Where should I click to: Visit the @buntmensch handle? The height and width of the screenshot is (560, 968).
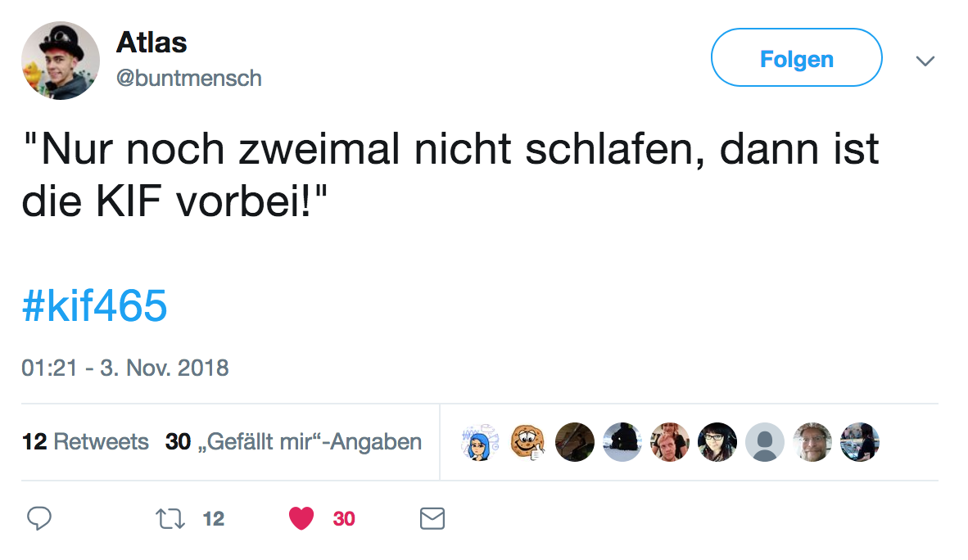[x=189, y=78]
